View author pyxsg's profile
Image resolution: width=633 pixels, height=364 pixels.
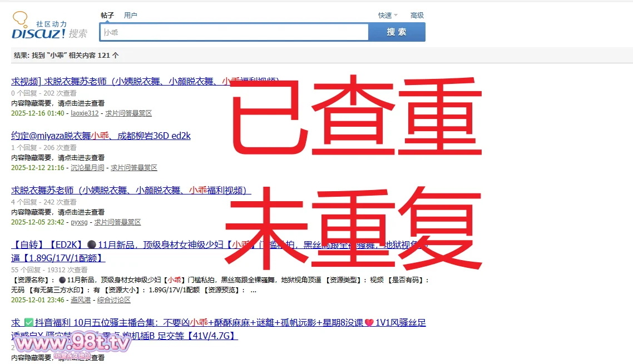coord(79,222)
